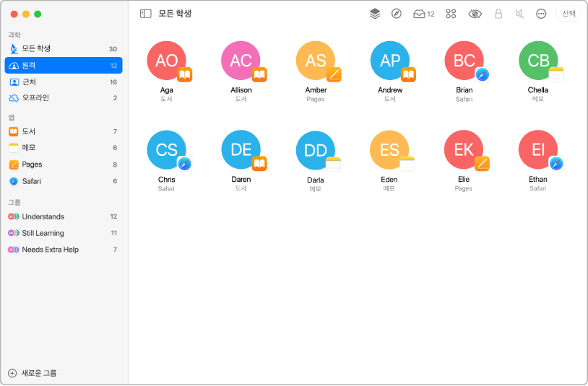Click the Notes badge on Eden's avatar
Image resolution: width=588 pixels, height=386 pixels.
407,164
